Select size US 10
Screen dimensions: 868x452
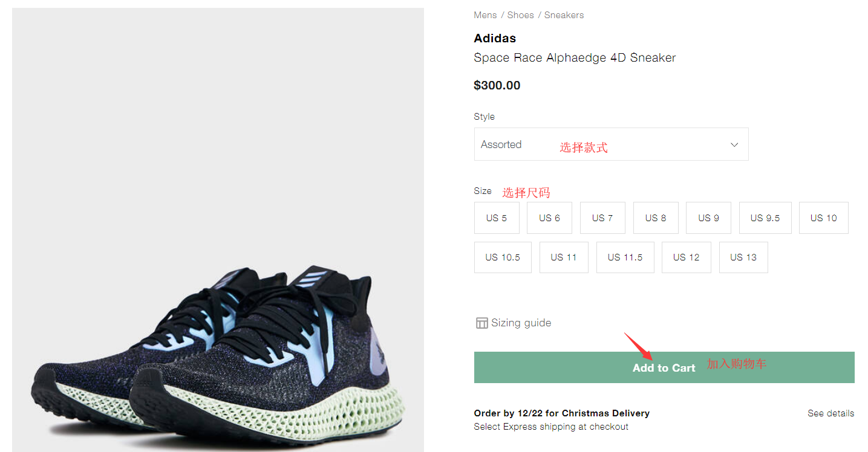(x=823, y=218)
